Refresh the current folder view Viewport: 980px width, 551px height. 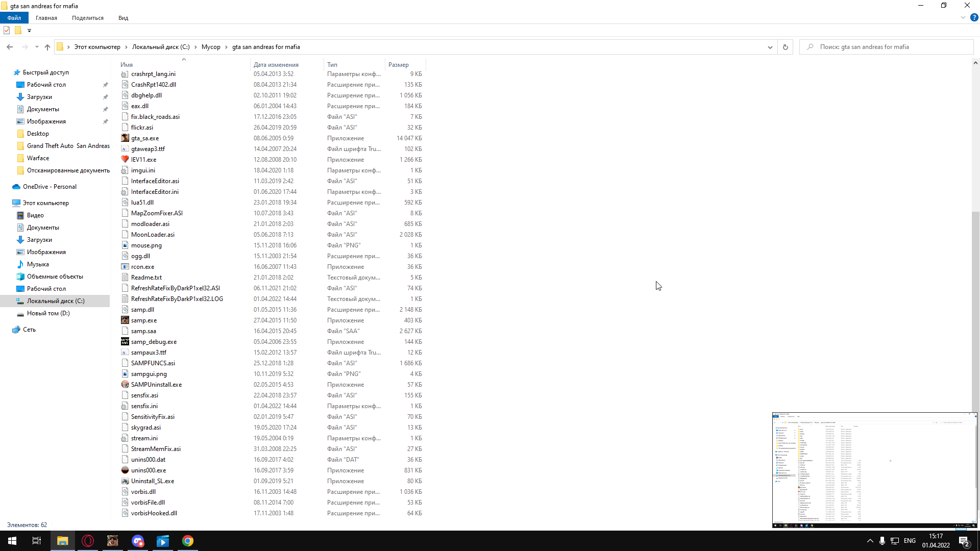pos(786,47)
